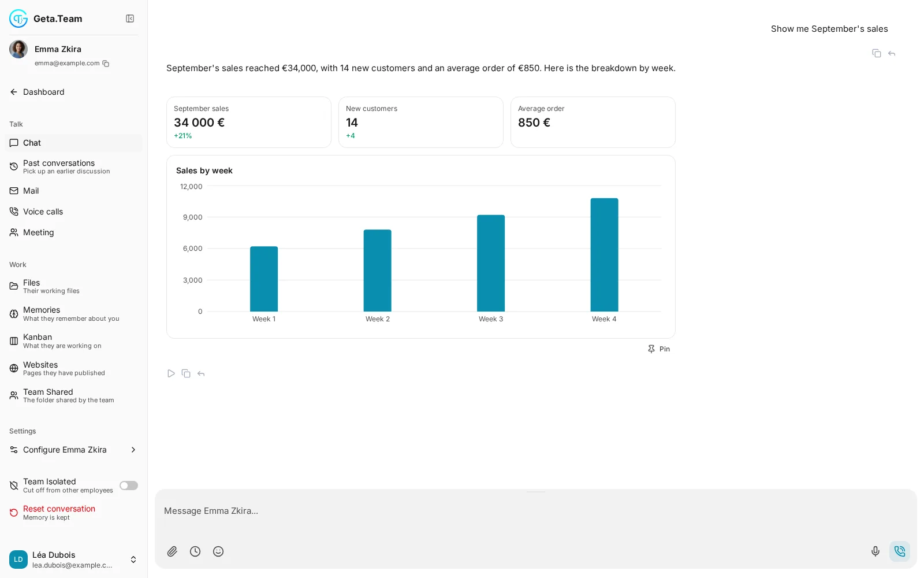Attach a file with the paperclip icon
924x578 pixels.
pos(172,551)
